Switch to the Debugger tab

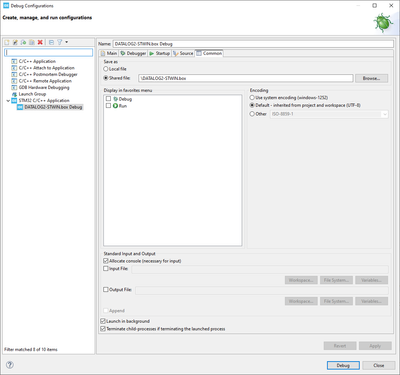click(x=133, y=53)
